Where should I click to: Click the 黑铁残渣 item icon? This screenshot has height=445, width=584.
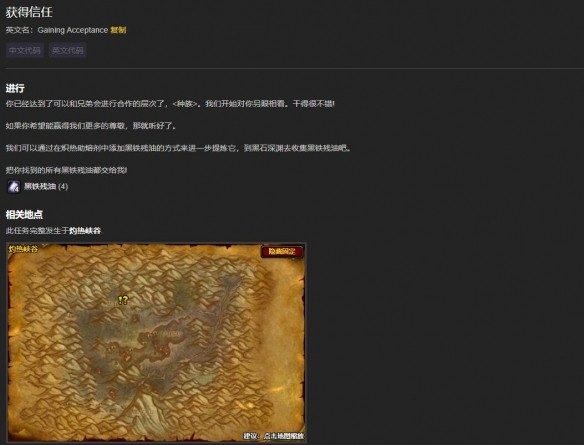click(14, 187)
